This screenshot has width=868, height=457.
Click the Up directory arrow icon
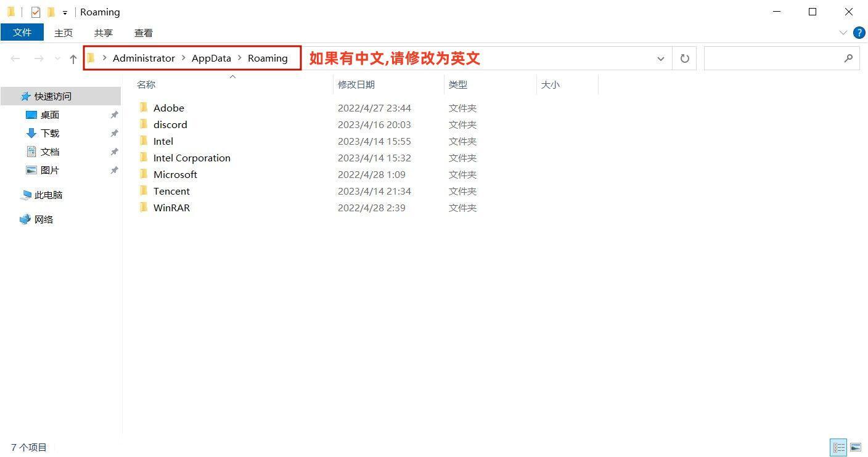pyautogui.click(x=73, y=59)
